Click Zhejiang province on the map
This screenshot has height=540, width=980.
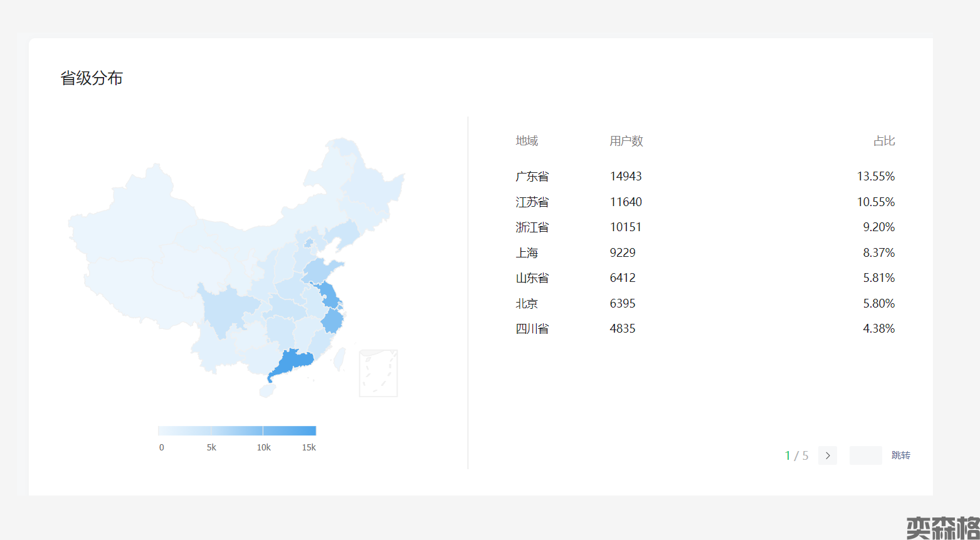point(332,322)
